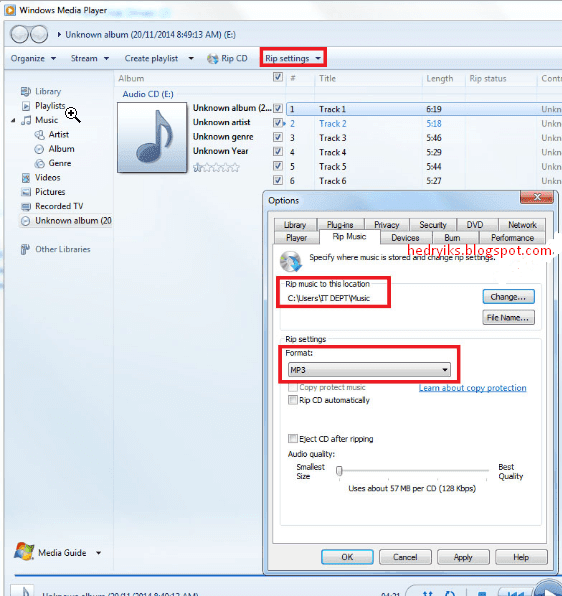Image resolution: width=562 pixels, height=596 pixels.
Task: Toggle the select-all checkbox in the column header
Action: tap(278, 77)
